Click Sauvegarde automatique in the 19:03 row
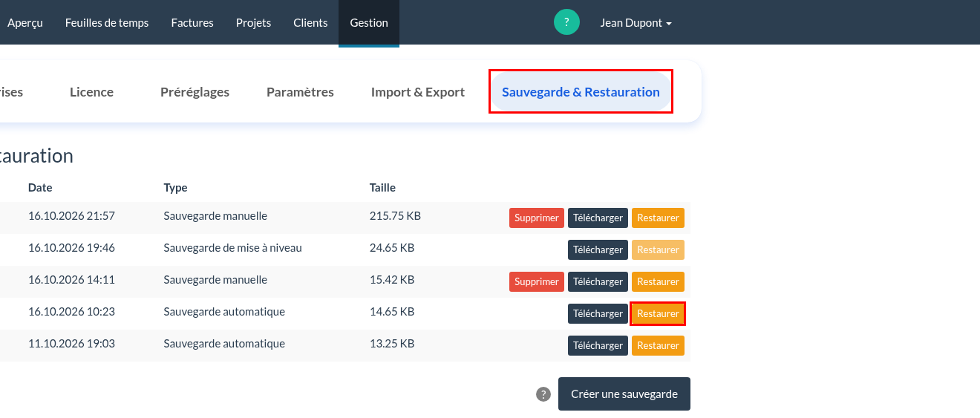 pos(224,344)
